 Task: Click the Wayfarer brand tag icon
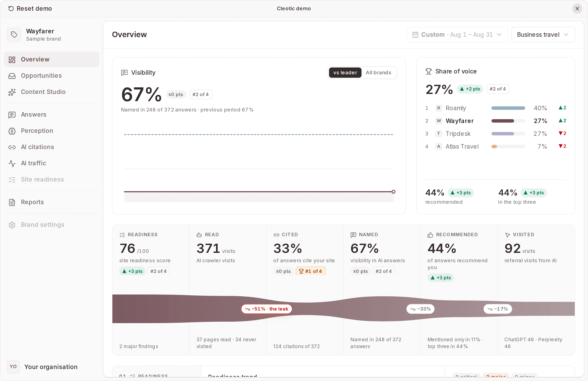click(14, 35)
